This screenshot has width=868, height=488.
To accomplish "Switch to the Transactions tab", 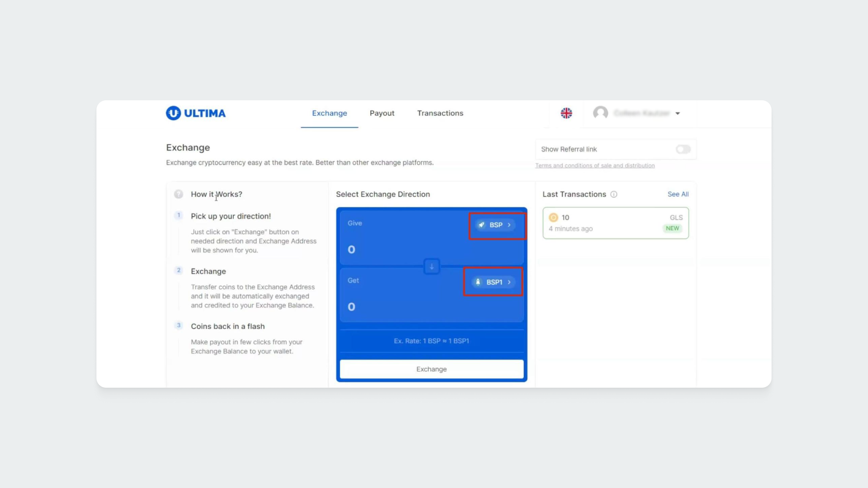I will (x=440, y=113).
